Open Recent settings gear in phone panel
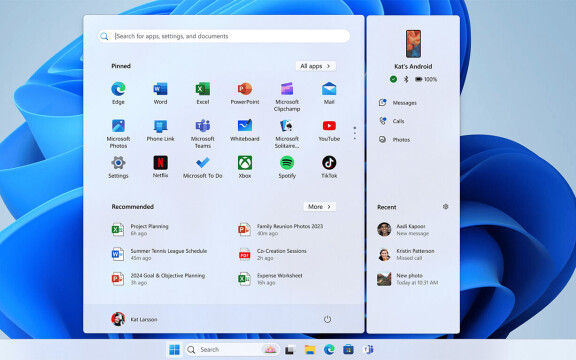The image size is (576, 360). (446, 206)
